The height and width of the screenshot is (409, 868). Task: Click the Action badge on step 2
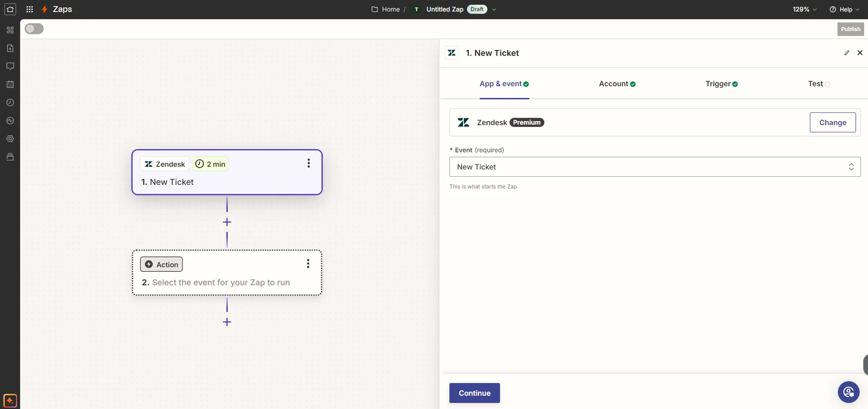(x=161, y=264)
